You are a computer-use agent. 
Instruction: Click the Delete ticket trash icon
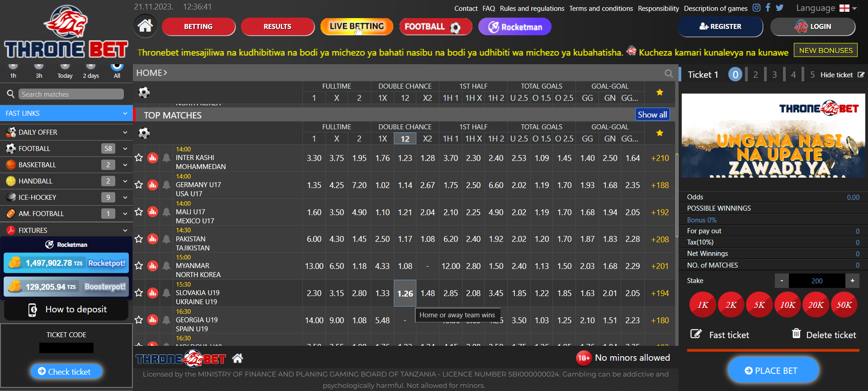tap(796, 334)
